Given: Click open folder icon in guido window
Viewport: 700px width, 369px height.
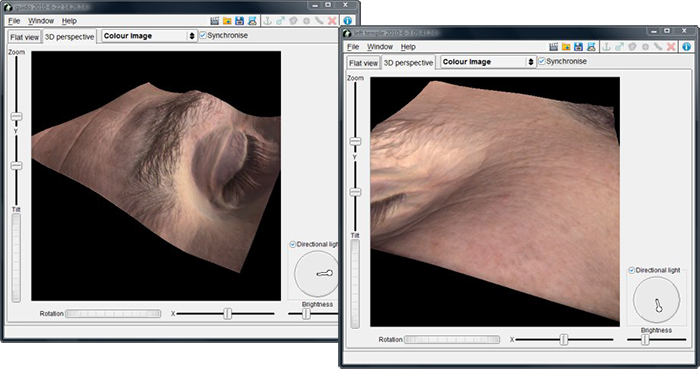Looking at the screenshot, I should [227, 21].
